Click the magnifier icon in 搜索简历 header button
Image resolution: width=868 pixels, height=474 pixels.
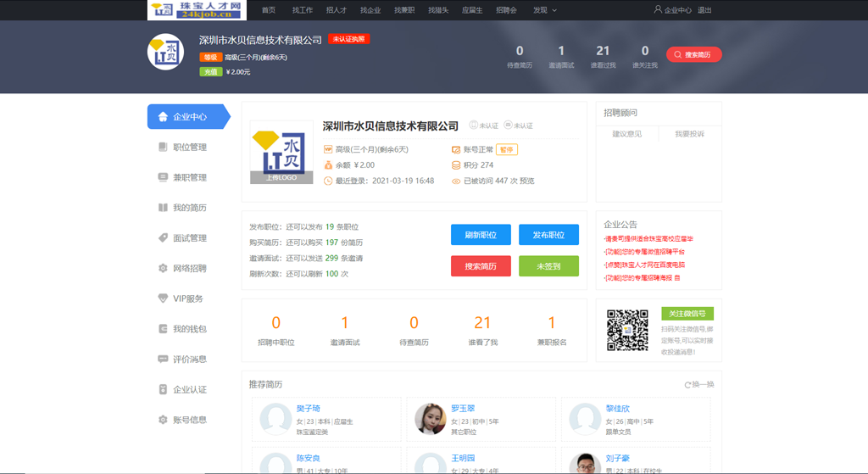677,55
